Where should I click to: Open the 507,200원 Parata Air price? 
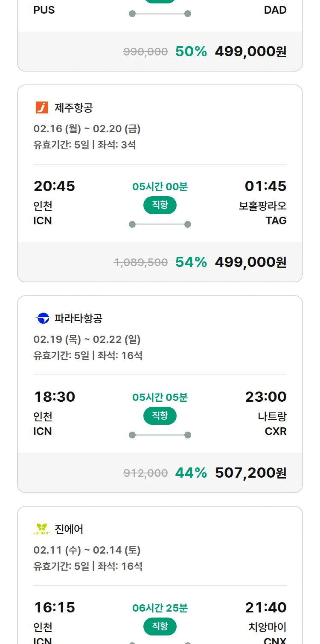pos(250,473)
